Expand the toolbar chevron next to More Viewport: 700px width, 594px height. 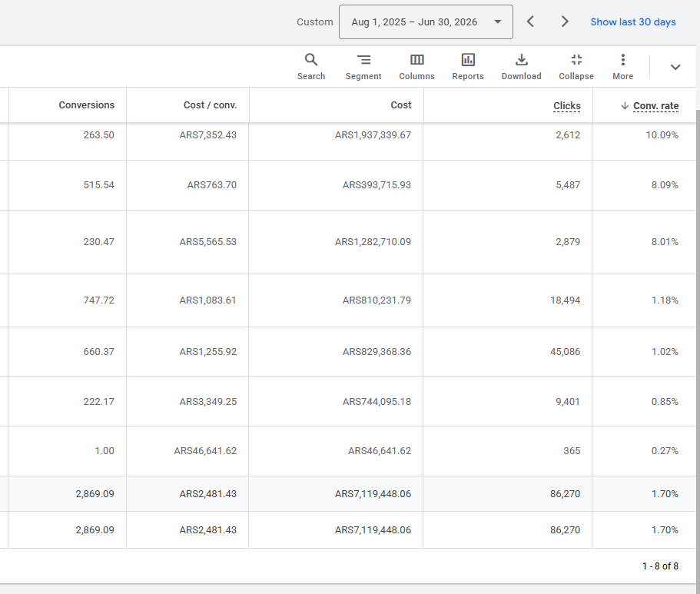(x=675, y=67)
